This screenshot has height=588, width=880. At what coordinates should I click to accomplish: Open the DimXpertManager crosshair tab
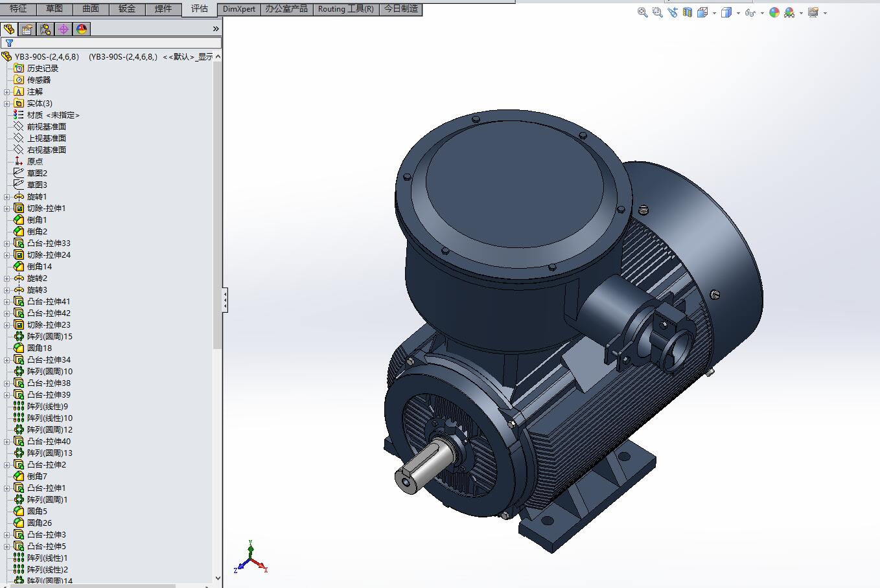pyautogui.click(x=64, y=29)
